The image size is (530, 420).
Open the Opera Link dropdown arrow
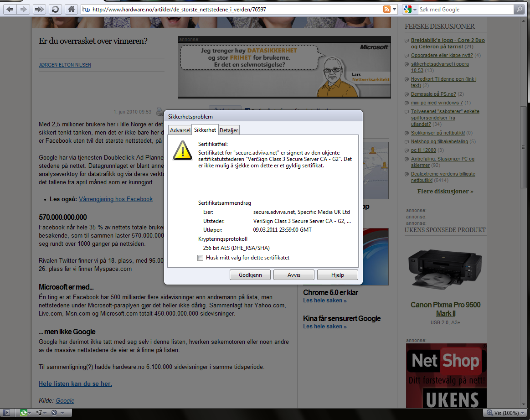coord(30,413)
